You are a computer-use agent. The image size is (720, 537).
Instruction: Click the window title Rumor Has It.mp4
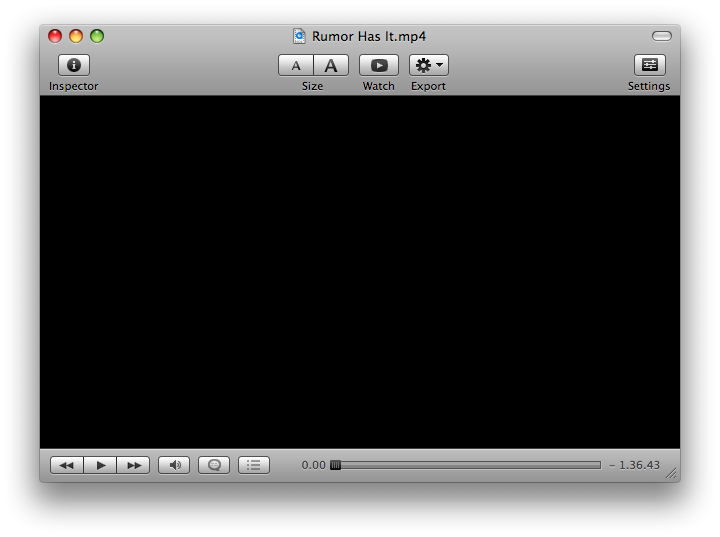coord(369,37)
